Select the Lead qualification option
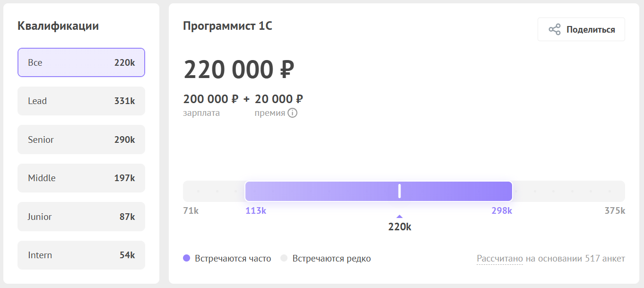 (x=81, y=101)
